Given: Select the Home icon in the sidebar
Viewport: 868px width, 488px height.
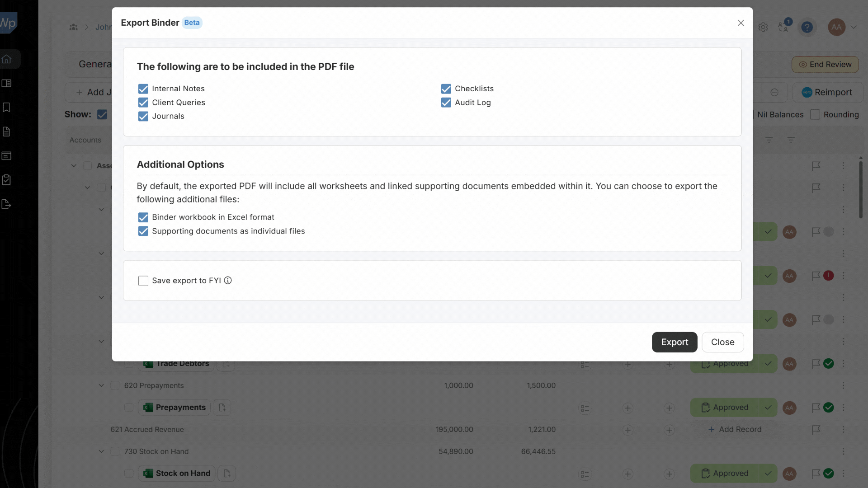Looking at the screenshot, I should tap(7, 59).
